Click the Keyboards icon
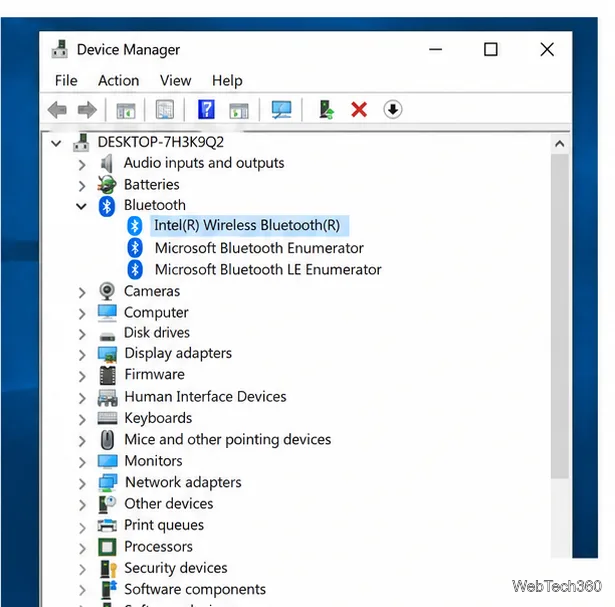This screenshot has width=615, height=607. coord(107,418)
